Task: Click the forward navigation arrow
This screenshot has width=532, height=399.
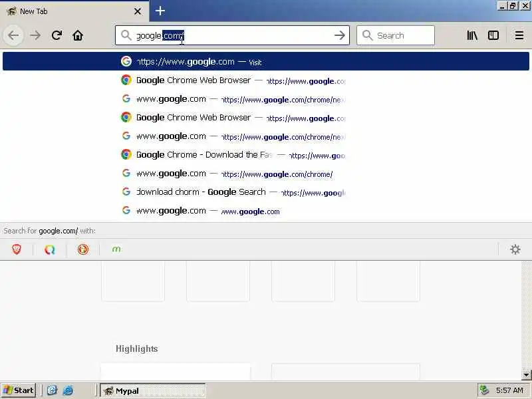Action: (x=35, y=35)
